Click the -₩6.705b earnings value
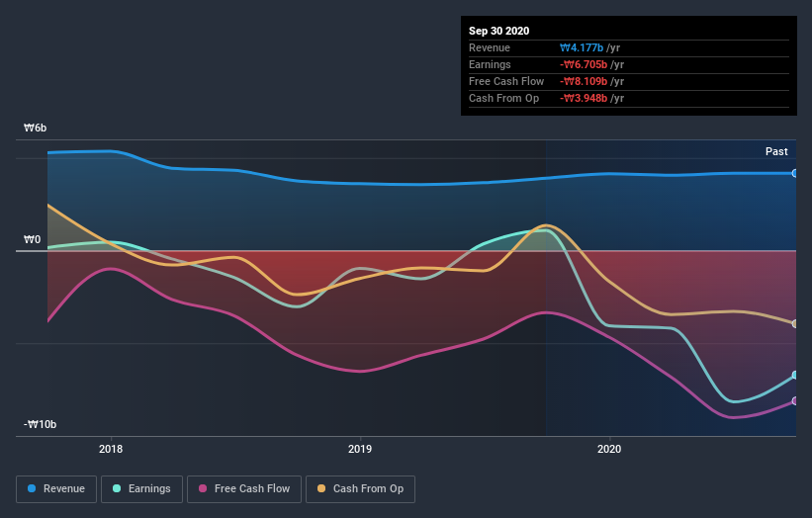The height and width of the screenshot is (518, 812). [x=584, y=64]
